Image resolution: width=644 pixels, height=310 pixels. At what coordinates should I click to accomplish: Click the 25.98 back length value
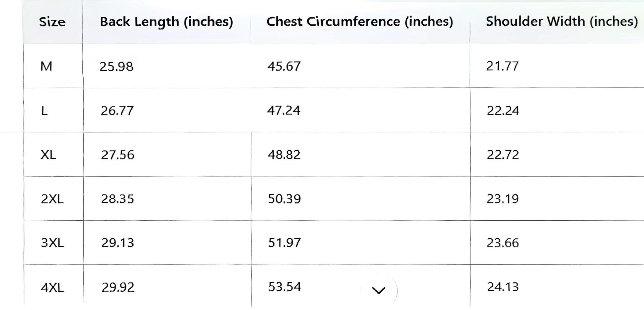click(x=117, y=67)
